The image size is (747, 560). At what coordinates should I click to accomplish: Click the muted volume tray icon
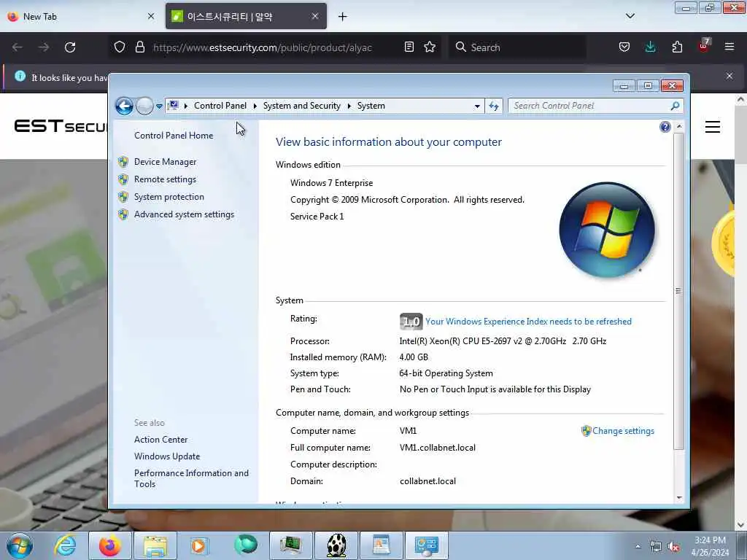pyautogui.click(x=673, y=547)
